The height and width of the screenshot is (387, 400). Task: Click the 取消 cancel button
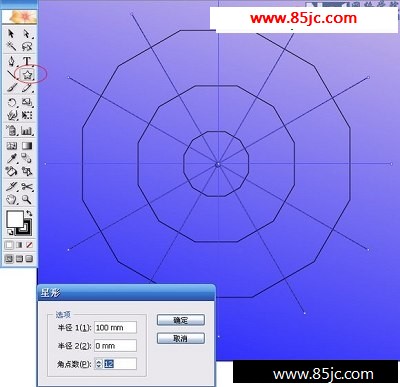pyautogui.click(x=181, y=338)
